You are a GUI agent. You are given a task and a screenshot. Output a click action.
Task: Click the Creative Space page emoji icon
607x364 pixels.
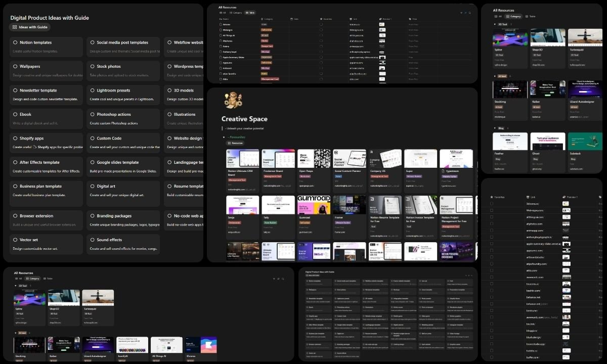pos(233,100)
